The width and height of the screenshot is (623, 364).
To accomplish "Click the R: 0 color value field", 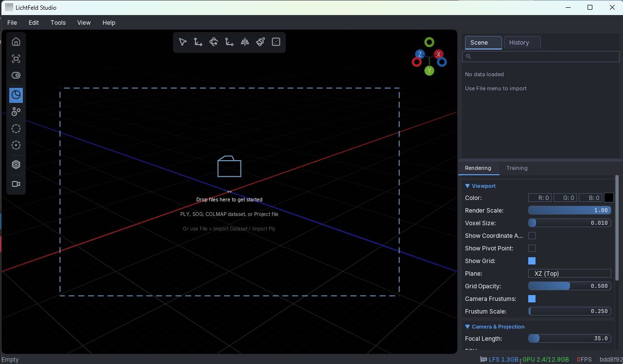I will [x=540, y=198].
